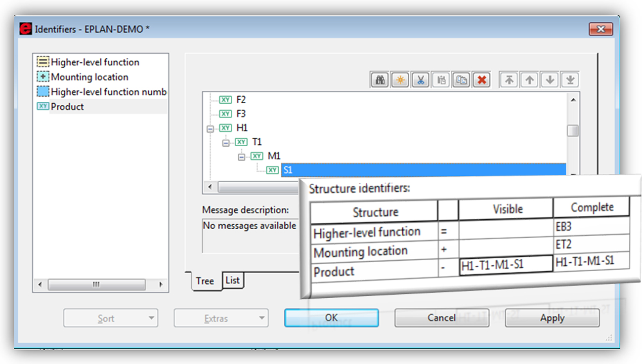
Task: Open the Extras dropdown button
Action: pos(220,319)
